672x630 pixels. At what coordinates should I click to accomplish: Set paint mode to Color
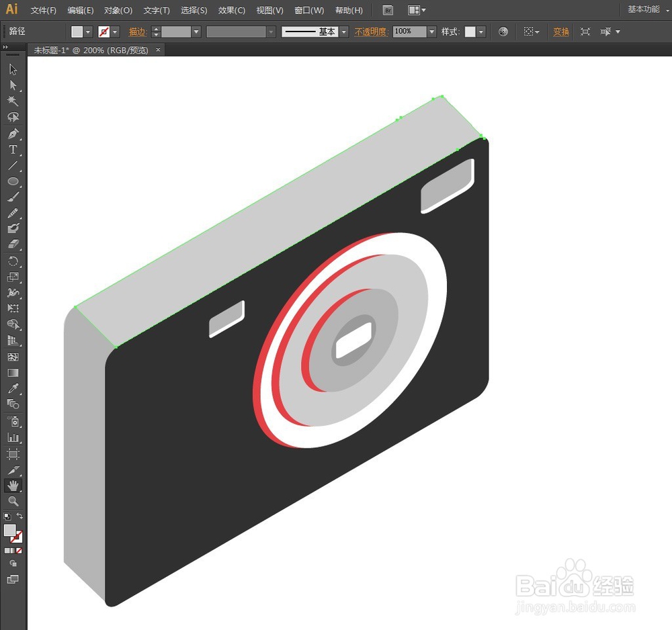[7, 551]
